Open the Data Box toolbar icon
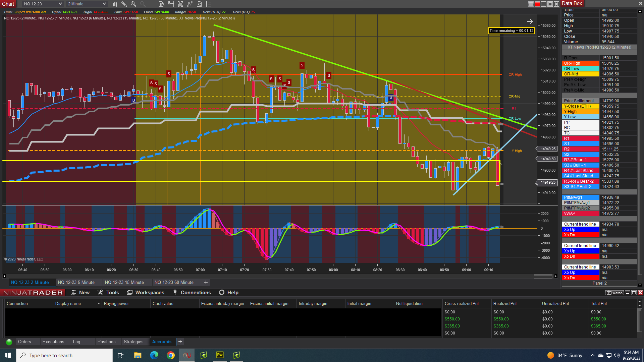Viewport: 644px width, 362px height. coord(161,4)
